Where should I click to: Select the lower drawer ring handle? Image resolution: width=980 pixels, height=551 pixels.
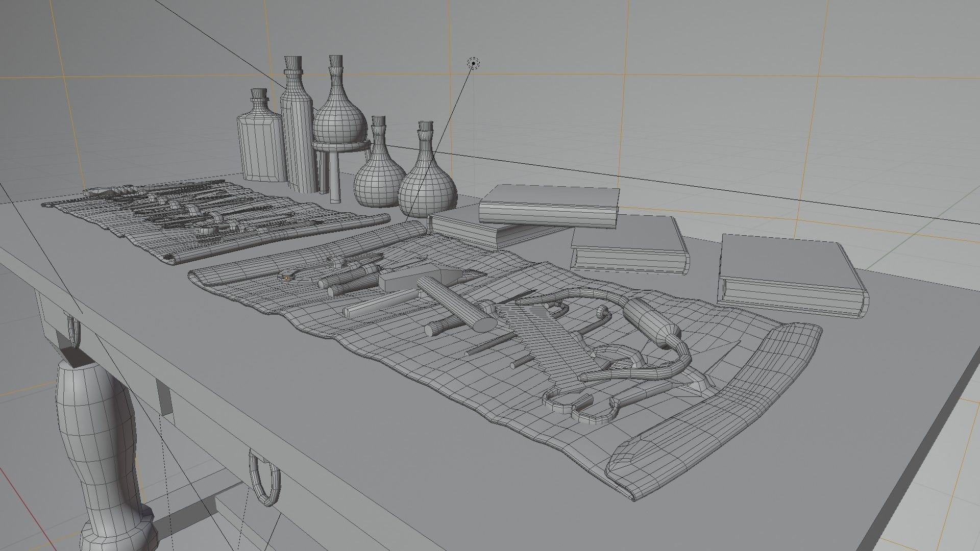point(265,479)
